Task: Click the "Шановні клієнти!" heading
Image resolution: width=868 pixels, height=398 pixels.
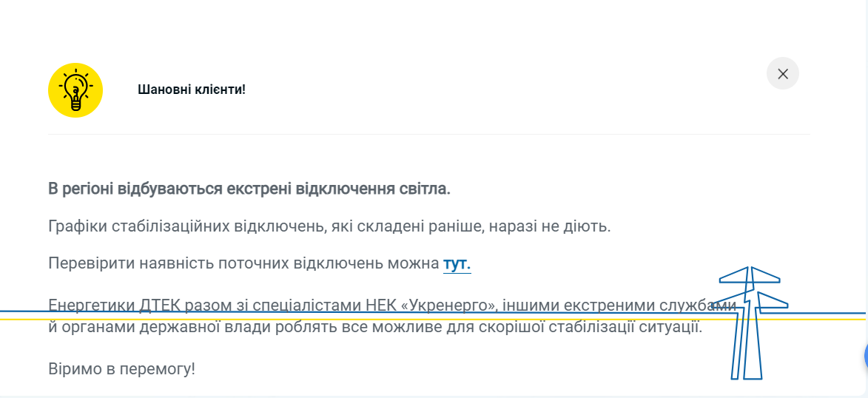Action: 191,90
